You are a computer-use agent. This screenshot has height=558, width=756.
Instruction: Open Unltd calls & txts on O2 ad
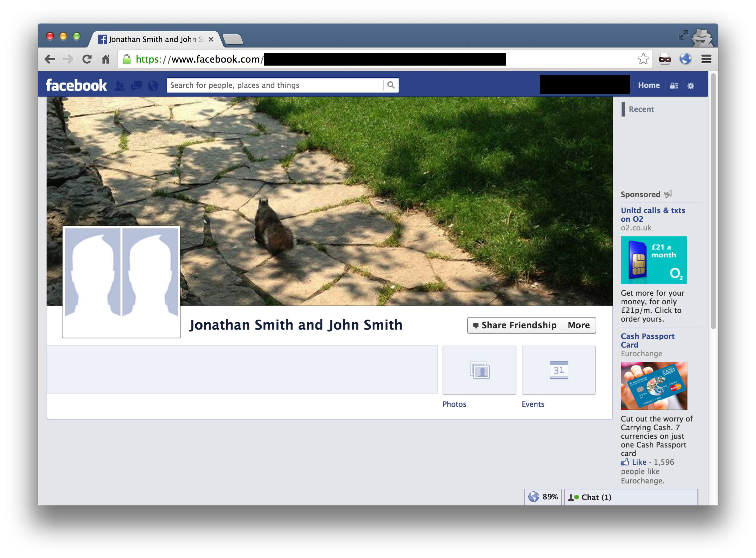tap(653, 214)
